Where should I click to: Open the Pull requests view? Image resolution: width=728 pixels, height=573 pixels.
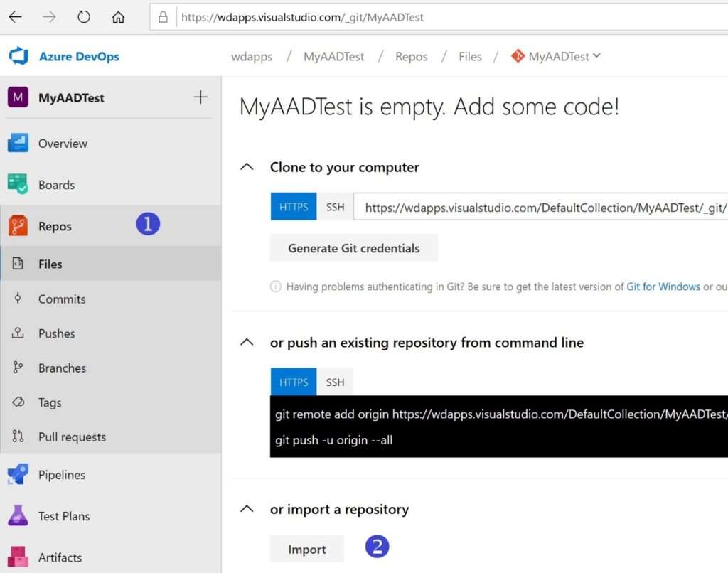click(x=72, y=437)
